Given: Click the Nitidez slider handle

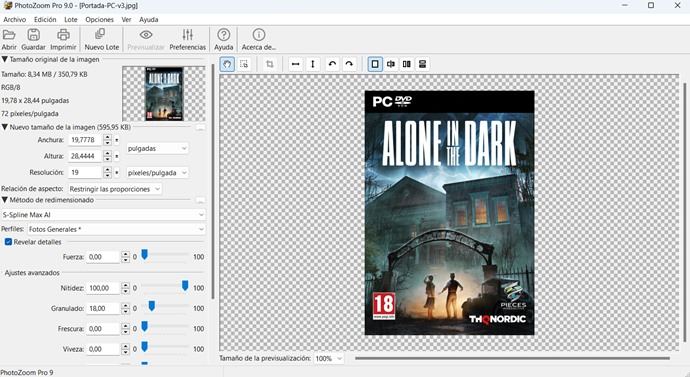Looking at the screenshot, I should pos(185,286).
